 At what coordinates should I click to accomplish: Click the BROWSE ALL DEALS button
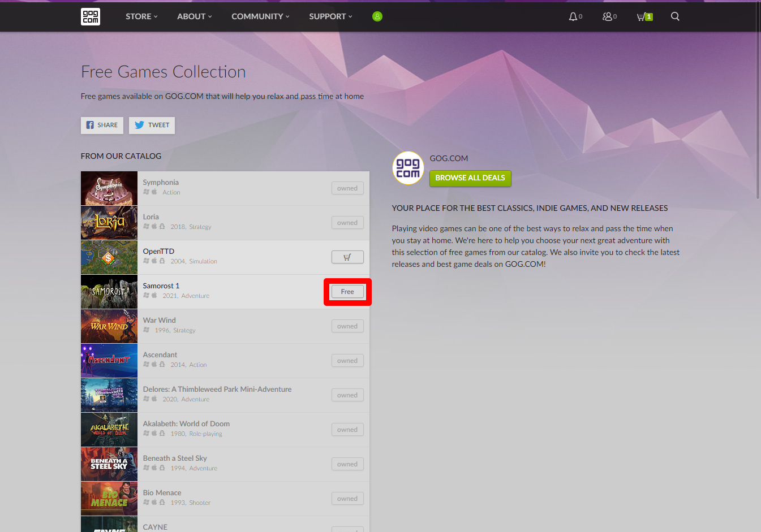click(470, 178)
